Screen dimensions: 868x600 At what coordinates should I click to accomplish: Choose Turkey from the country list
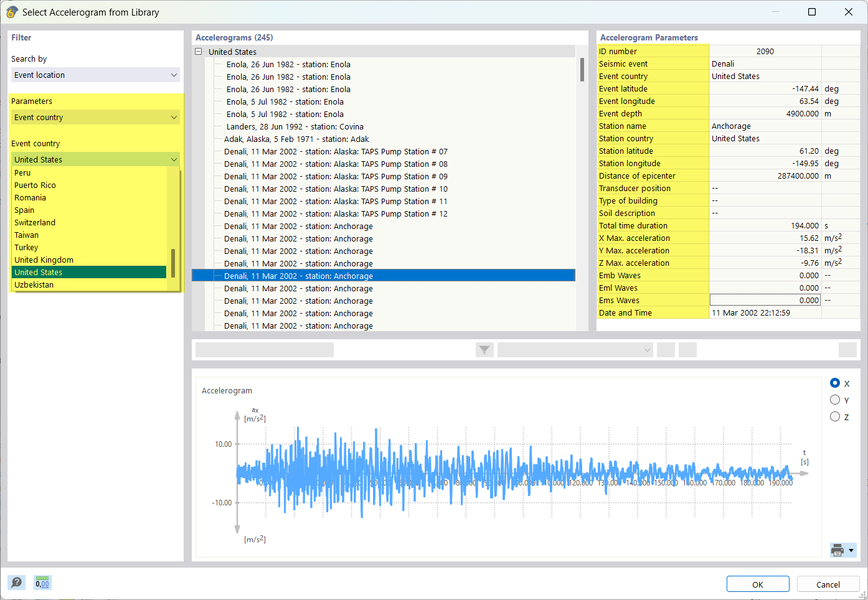point(26,247)
